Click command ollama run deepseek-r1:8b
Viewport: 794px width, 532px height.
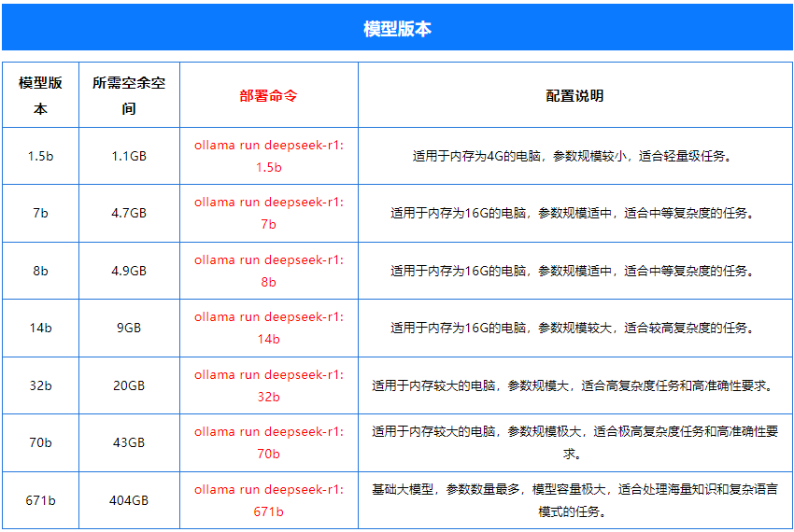(x=269, y=271)
